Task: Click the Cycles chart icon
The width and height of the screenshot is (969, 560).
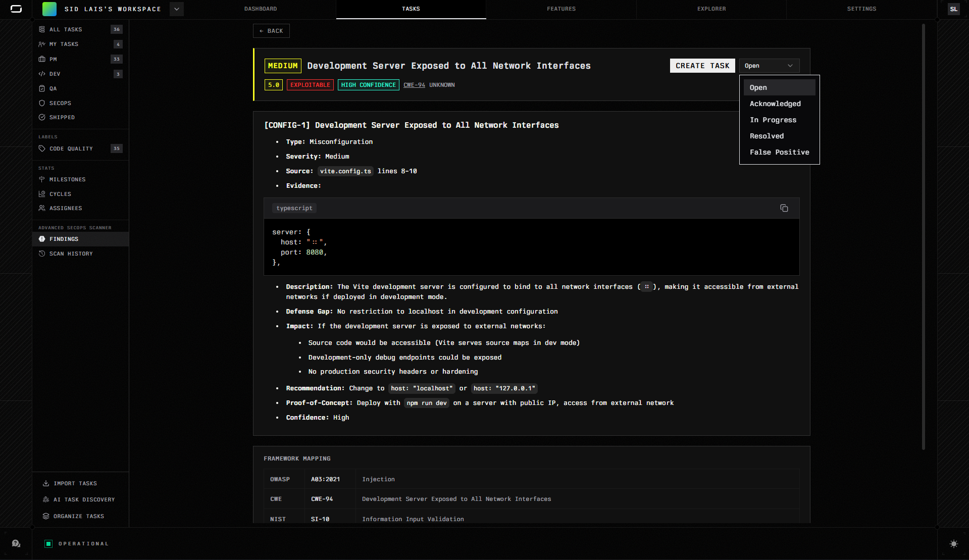Action: pos(42,194)
